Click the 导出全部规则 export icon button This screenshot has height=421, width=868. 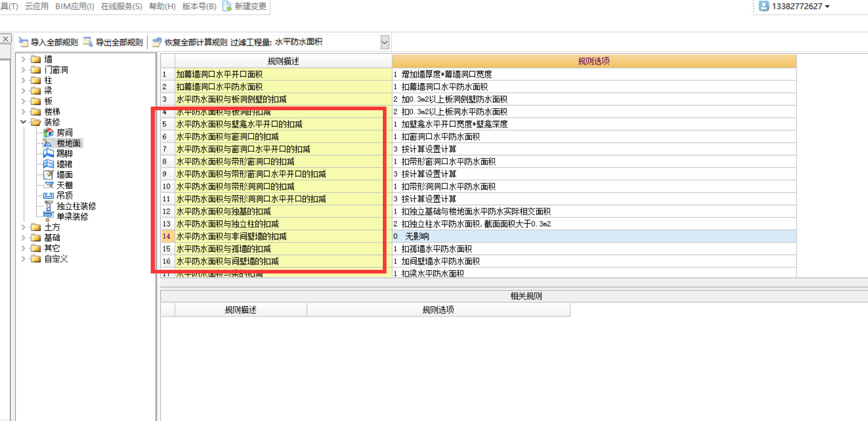[x=88, y=42]
